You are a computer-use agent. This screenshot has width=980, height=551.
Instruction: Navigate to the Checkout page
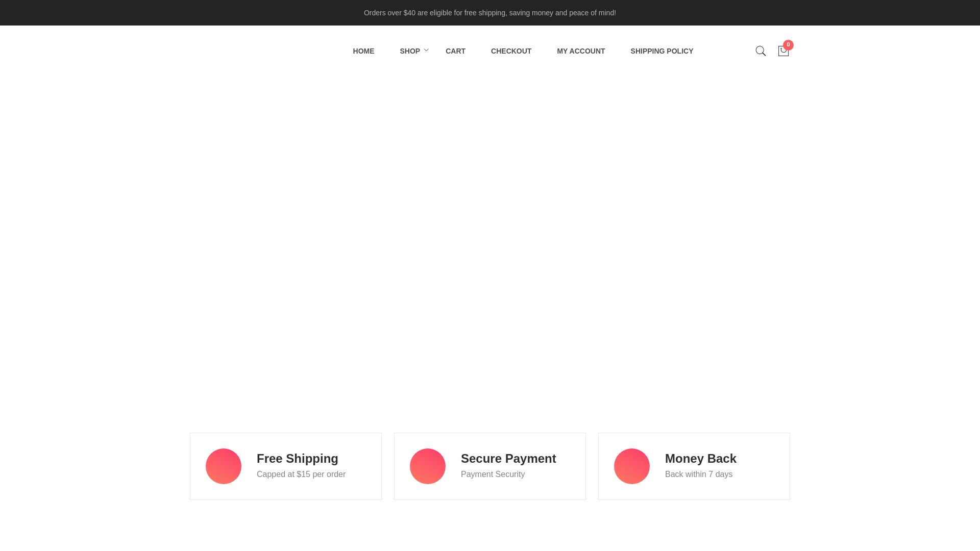(x=511, y=51)
